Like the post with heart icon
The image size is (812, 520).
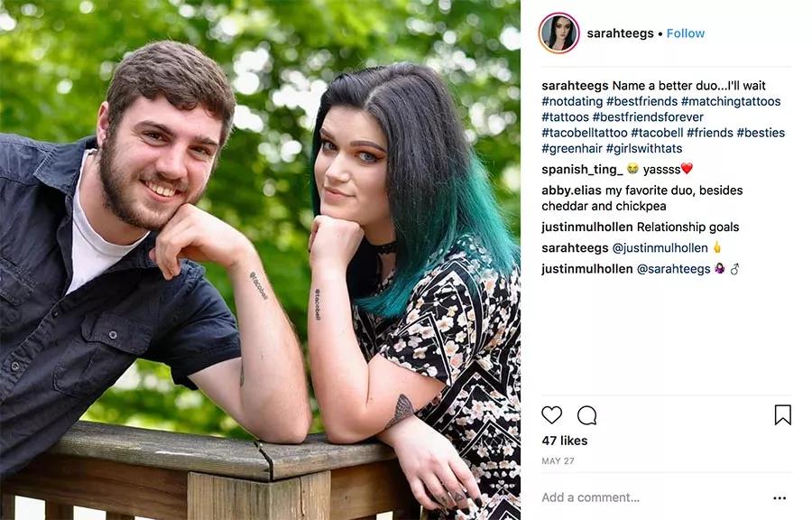click(x=551, y=415)
